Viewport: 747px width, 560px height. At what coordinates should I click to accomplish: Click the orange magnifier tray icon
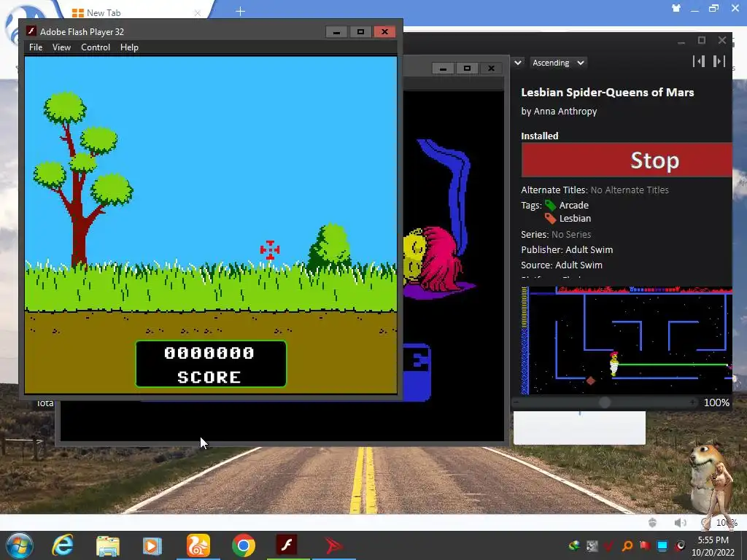coord(627,545)
